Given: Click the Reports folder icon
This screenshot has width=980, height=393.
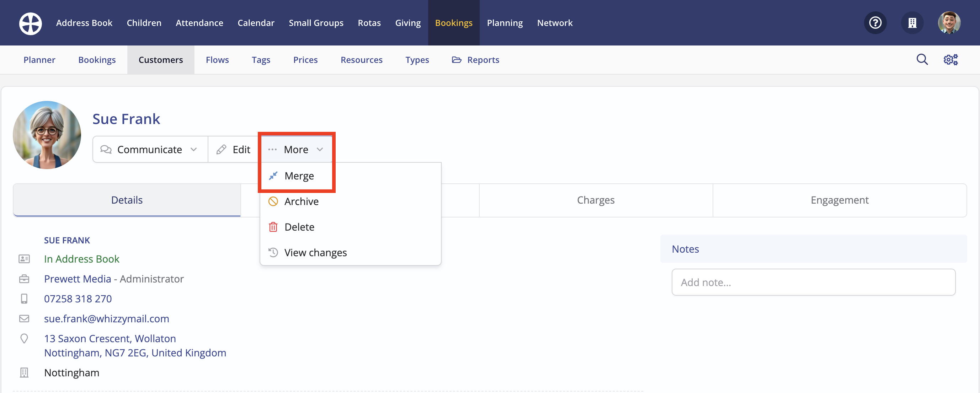Looking at the screenshot, I should (x=457, y=60).
